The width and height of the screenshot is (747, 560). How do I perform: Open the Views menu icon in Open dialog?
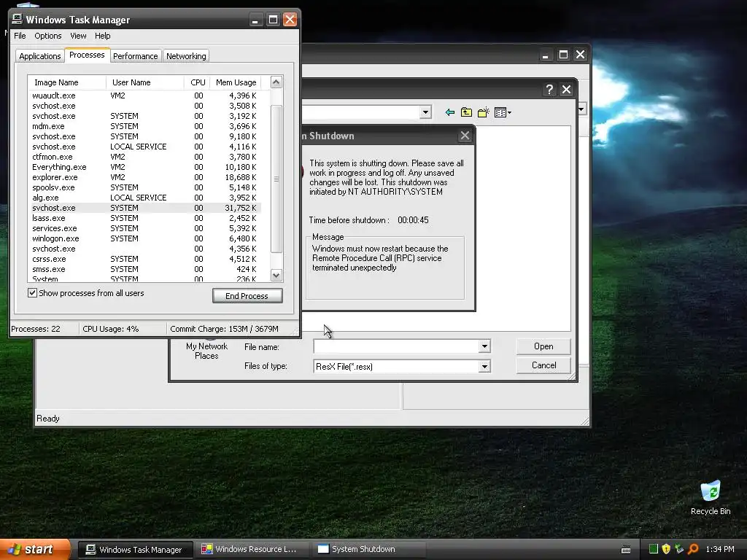click(503, 112)
